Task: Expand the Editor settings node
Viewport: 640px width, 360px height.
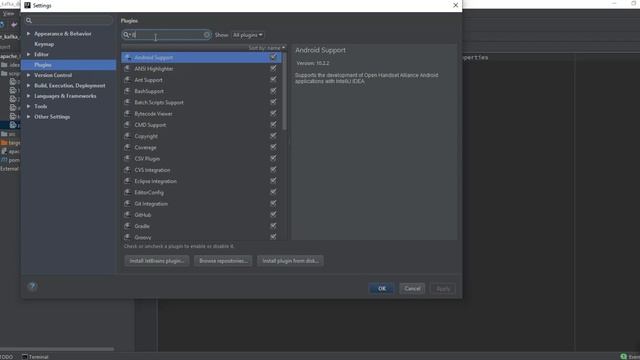Action: pos(29,54)
